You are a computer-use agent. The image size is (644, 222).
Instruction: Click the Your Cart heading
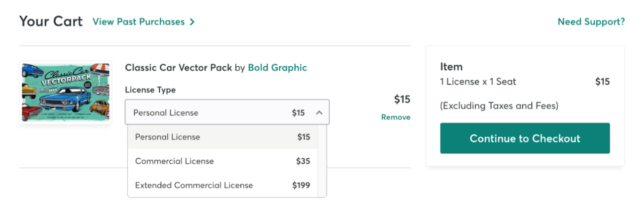click(x=51, y=21)
